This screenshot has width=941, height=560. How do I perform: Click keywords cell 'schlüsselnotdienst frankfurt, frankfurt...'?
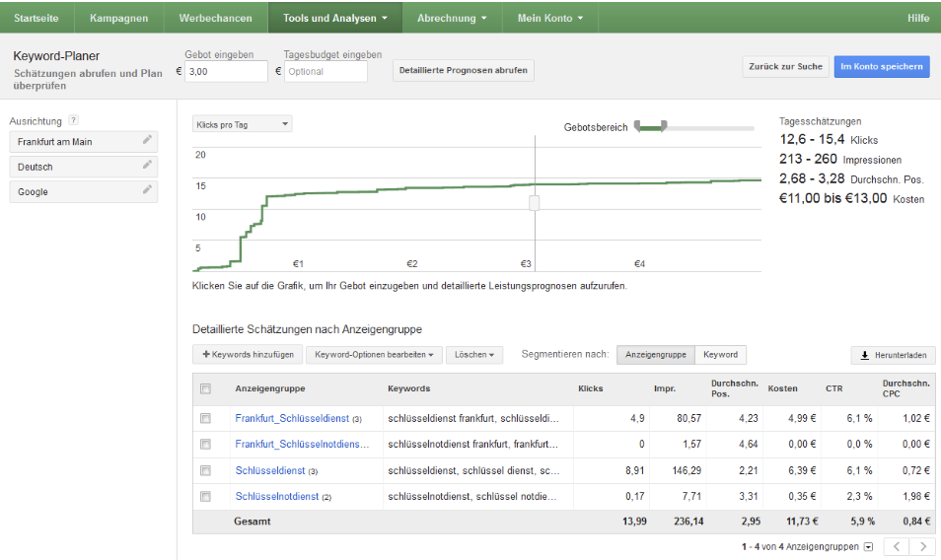pyautogui.click(x=472, y=444)
